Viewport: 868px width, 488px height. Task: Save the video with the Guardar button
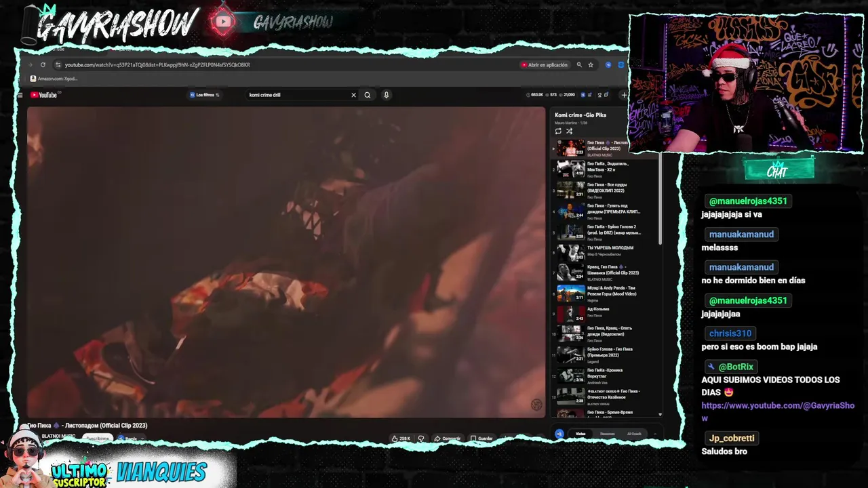coord(482,439)
